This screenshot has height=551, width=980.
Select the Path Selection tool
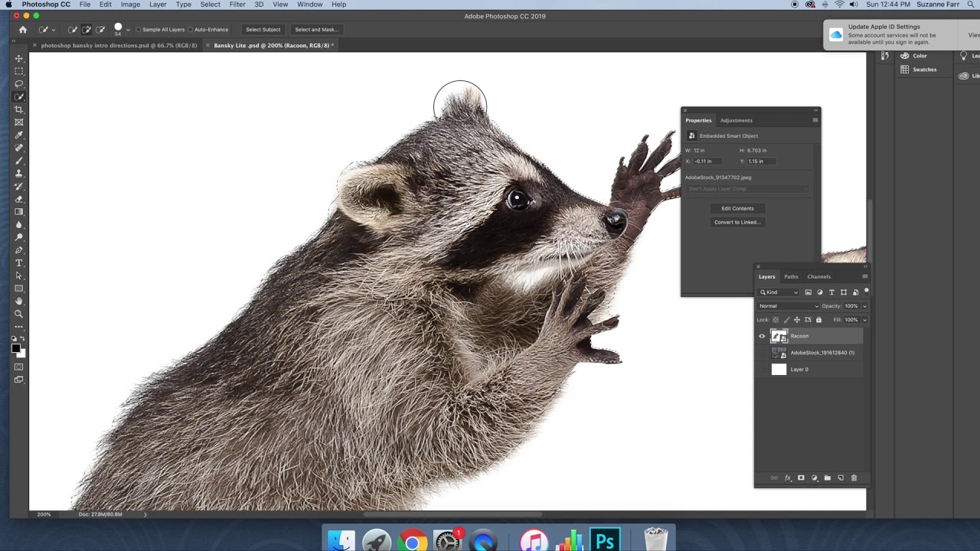[19, 275]
